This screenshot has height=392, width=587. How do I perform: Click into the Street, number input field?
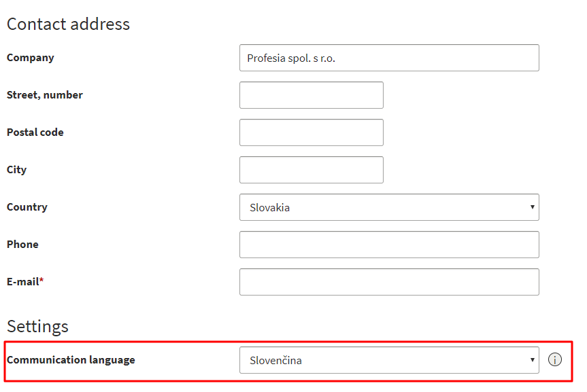point(312,95)
